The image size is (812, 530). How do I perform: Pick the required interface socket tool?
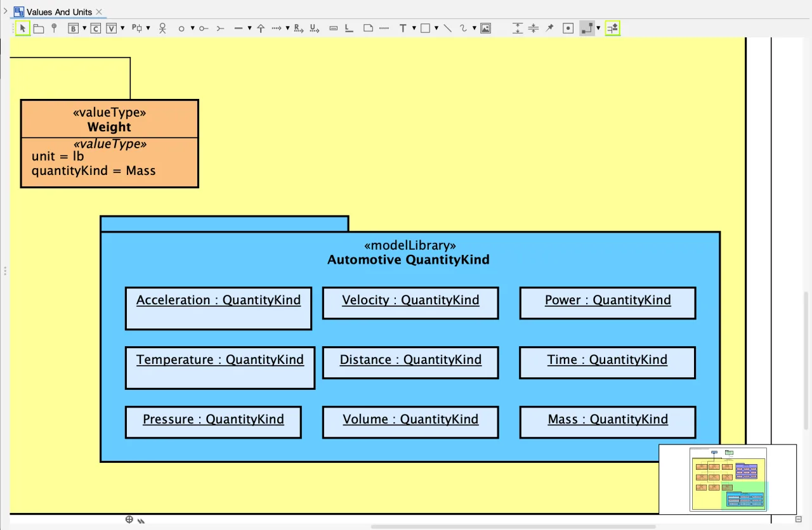click(x=220, y=29)
